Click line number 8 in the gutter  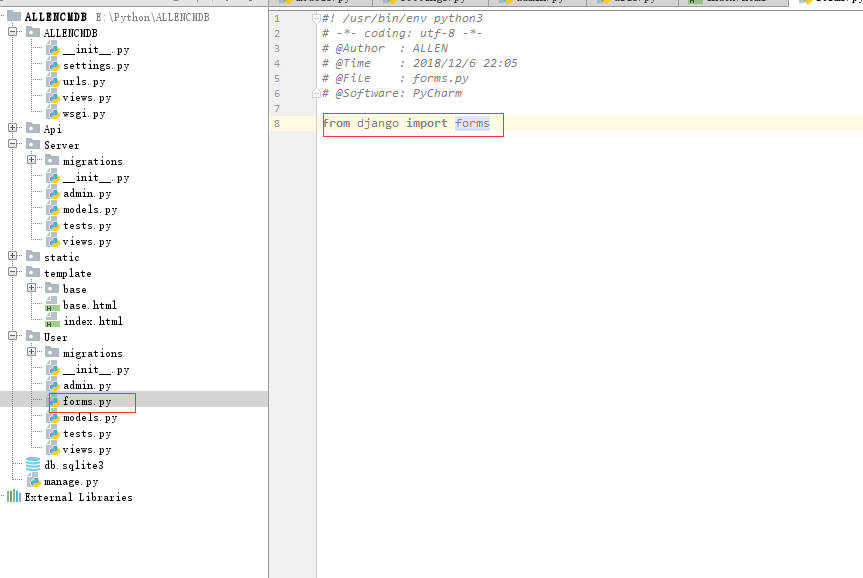[x=277, y=123]
